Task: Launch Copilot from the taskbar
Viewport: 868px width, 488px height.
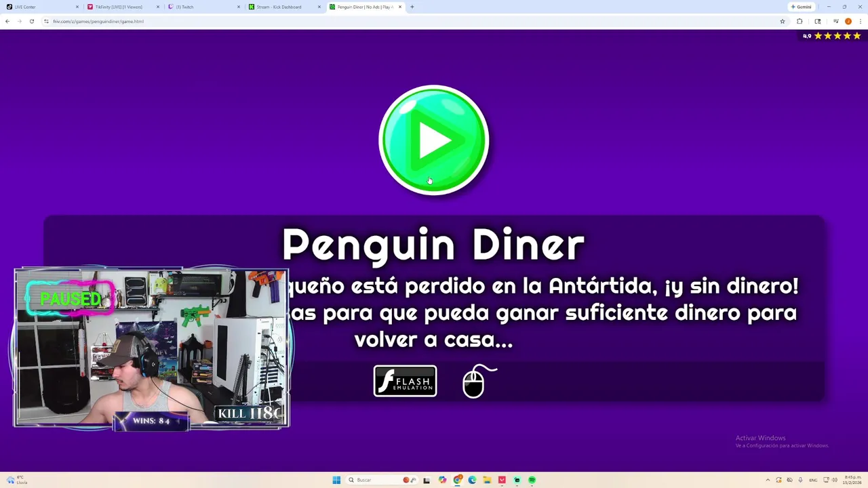Action: click(x=442, y=480)
